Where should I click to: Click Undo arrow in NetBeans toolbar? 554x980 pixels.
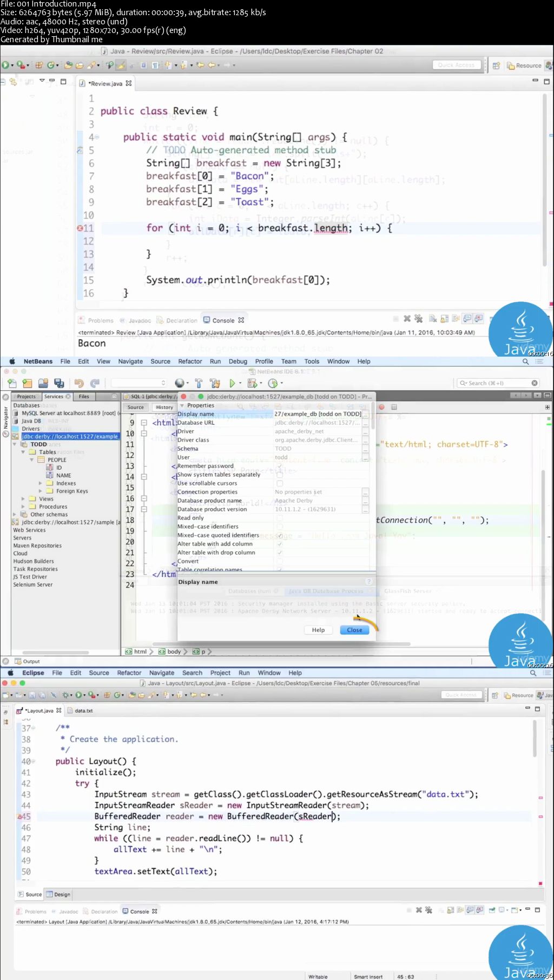pyautogui.click(x=79, y=383)
